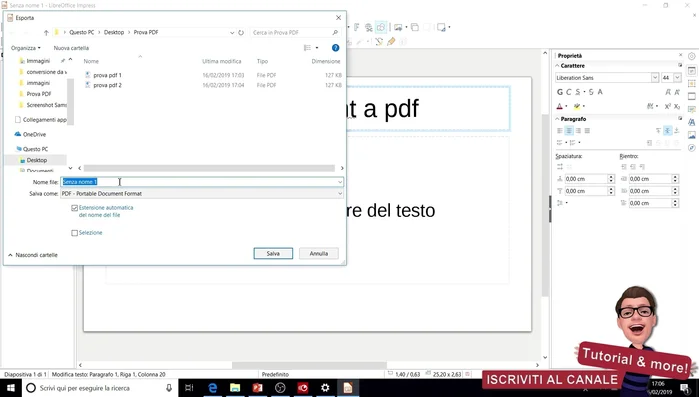Sort by Ultima modifica column

(x=222, y=61)
